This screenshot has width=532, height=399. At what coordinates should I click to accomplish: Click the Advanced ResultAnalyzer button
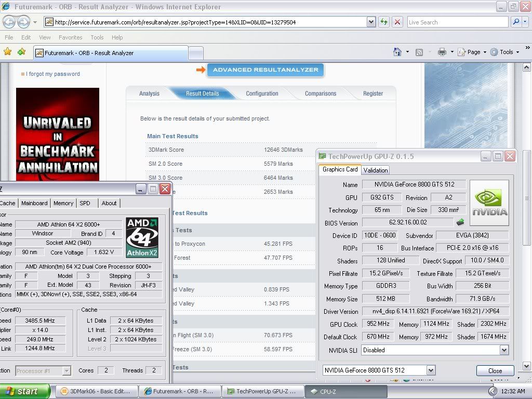click(265, 70)
